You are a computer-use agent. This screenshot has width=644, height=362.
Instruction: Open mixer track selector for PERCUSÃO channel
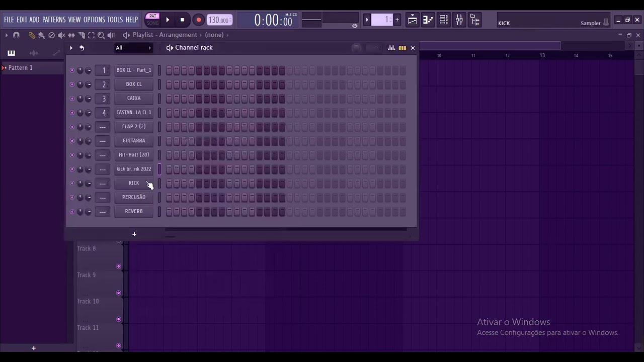[x=103, y=198]
